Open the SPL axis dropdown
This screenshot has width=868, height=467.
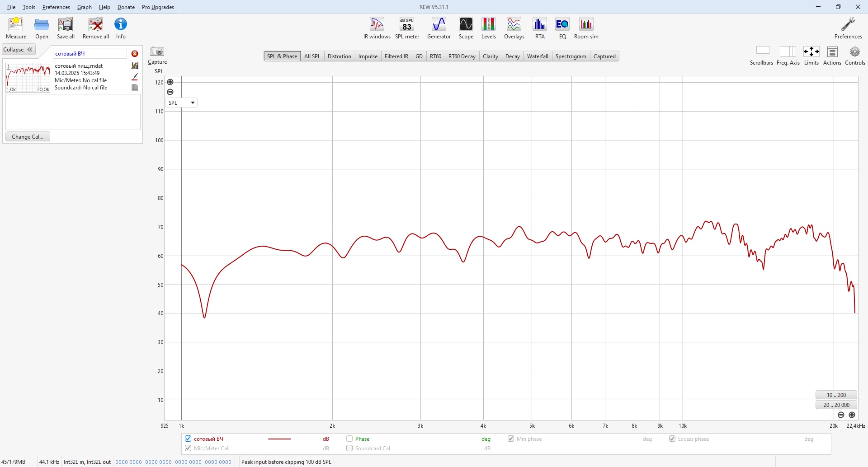[x=181, y=103]
